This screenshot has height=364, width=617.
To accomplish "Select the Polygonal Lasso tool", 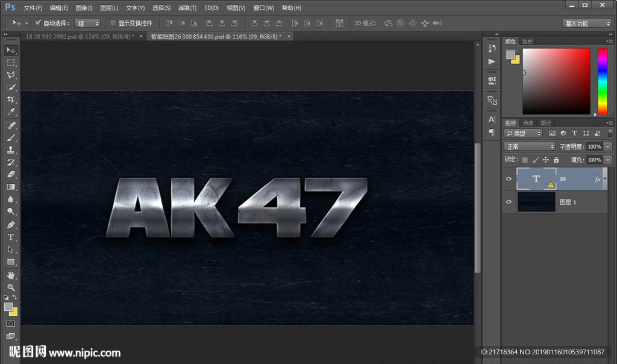I will 11,75.
